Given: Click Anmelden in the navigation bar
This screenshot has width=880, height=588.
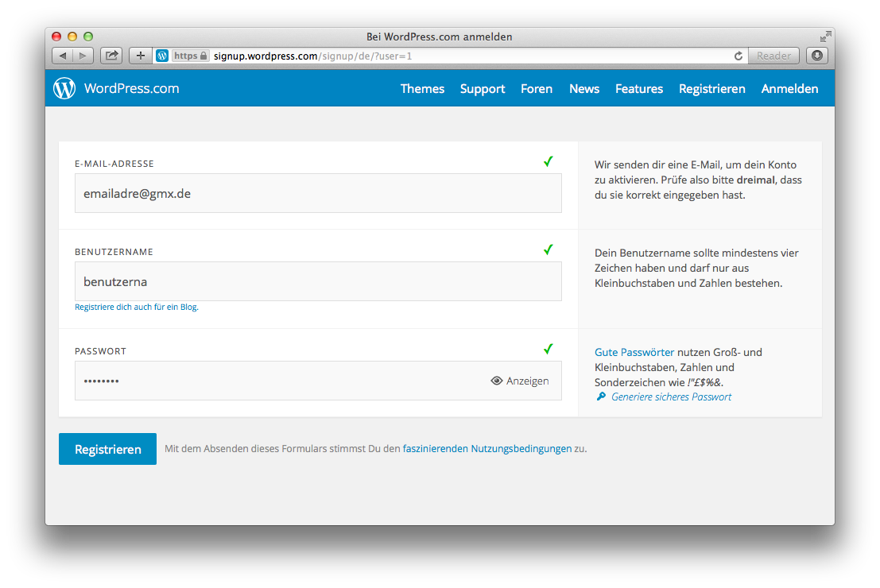Looking at the screenshot, I should (789, 89).
